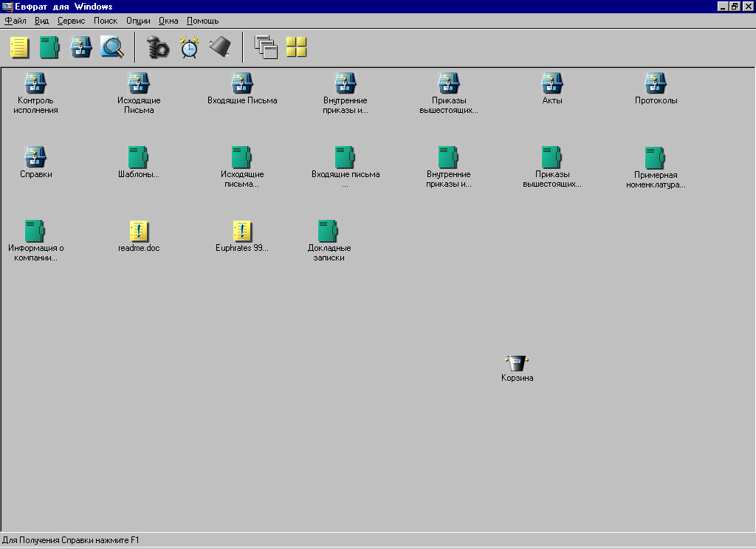The height and width of the screenshot is (549, 756).
Task: Click the bell toolbar icon
Action: [x=220, y=47]
